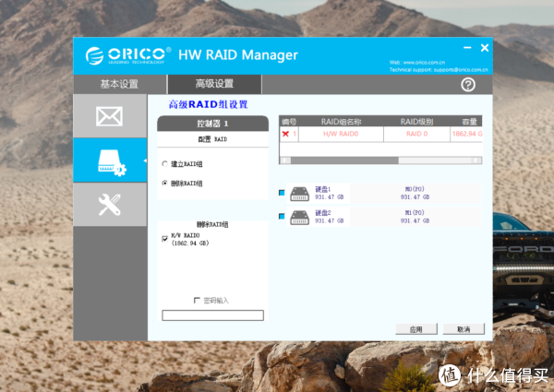Image resolution: width=554 pixels, height=392 pixels.
Task: Click the 取消 cancel button
Action: tap(457, 328)
